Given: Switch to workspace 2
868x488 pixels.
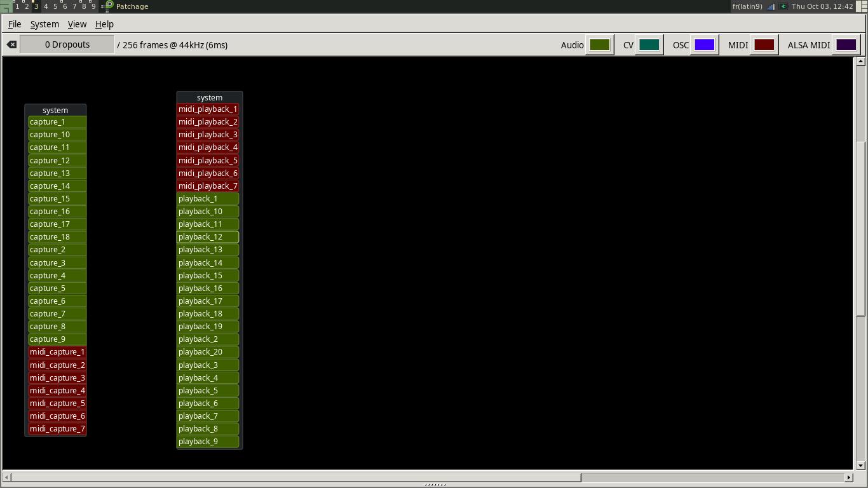Looking at the screenshot, I should coord(27,6).
